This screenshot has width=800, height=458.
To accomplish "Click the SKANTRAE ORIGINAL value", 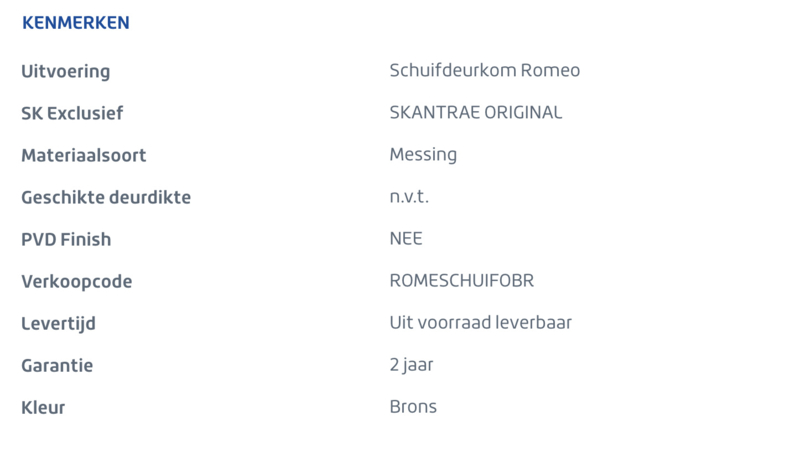I will (x=476, y=112).
